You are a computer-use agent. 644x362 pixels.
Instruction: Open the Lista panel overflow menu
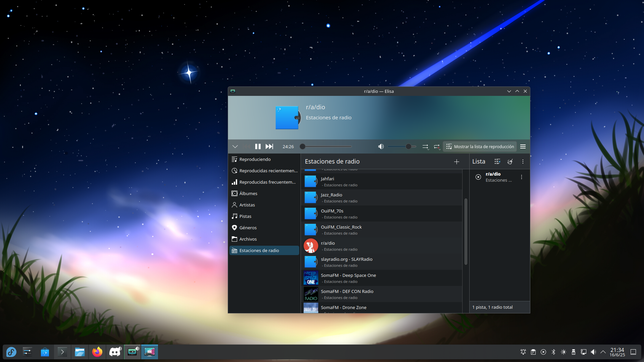(x=523, y=162)
